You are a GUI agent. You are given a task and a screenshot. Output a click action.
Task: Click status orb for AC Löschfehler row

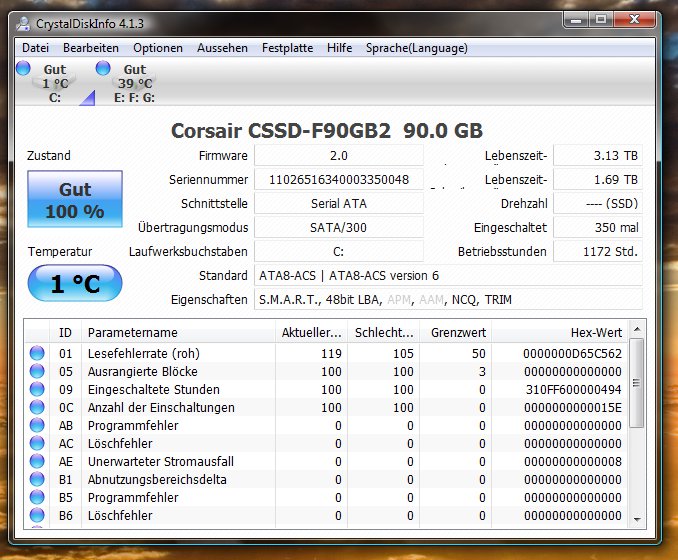tap(37, 443)
